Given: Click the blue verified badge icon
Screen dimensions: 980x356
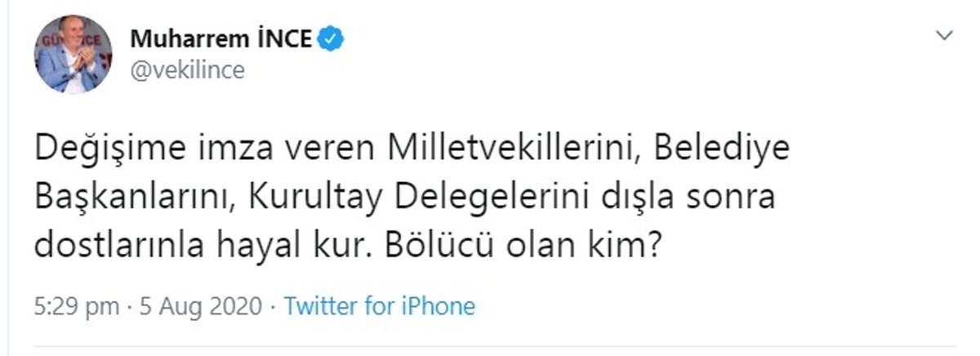Looking at the screenshot, I should click(331, 38).
